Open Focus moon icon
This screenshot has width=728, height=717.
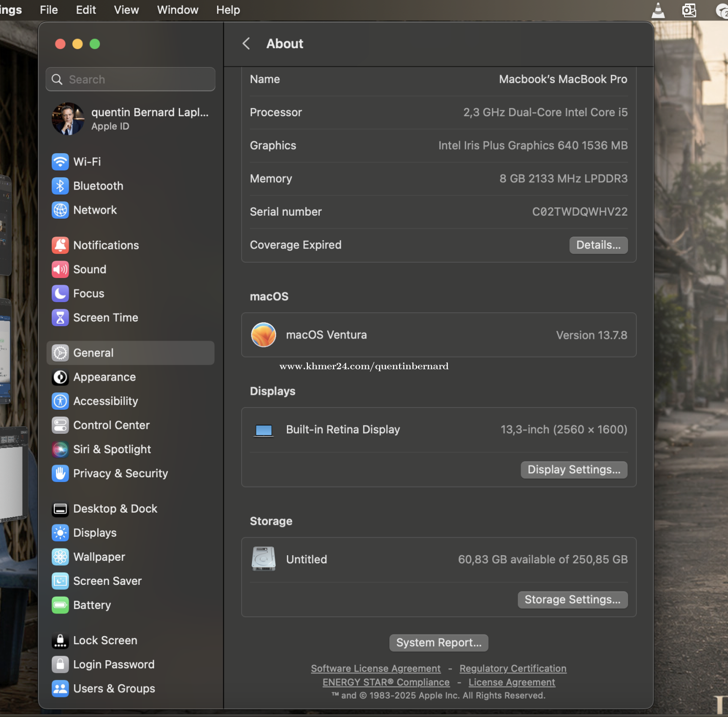(60, 293)
